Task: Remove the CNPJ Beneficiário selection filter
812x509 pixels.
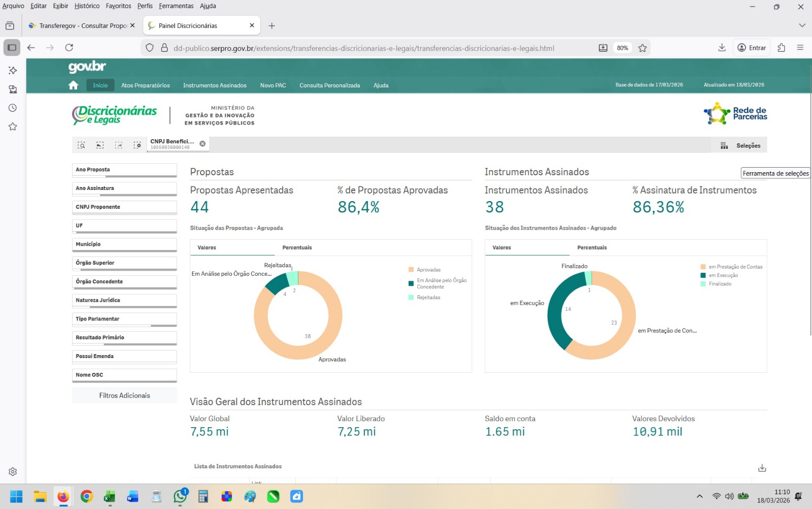Action: 202,144
